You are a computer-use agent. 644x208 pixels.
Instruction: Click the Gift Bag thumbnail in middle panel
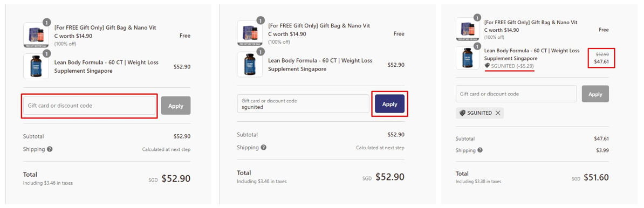(x=250, y=33)
